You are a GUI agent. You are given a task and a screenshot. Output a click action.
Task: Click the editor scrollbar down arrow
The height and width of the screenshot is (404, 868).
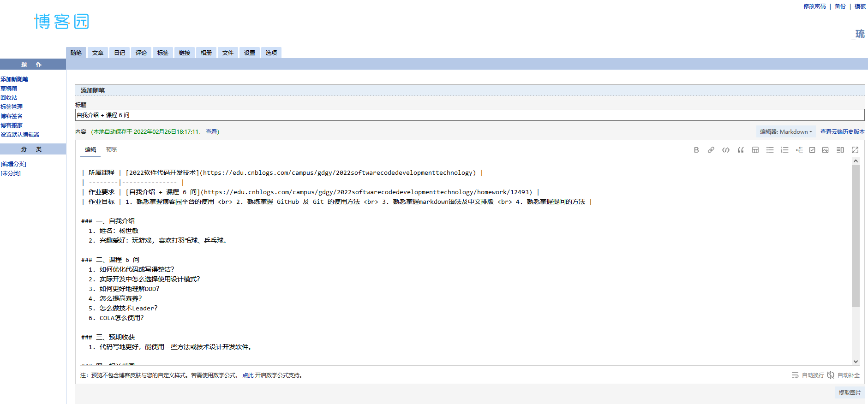pyautogui.click(x=856, y=362)
